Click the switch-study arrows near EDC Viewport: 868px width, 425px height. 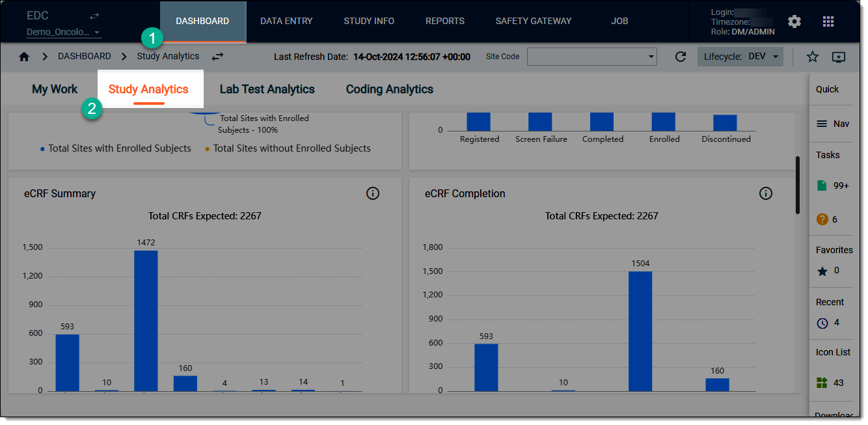point(94,16)
